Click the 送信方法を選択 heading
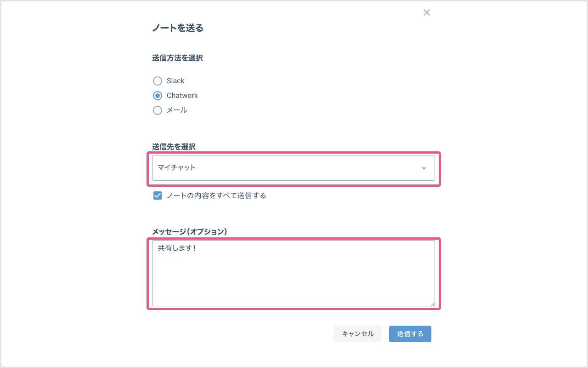Screen dimensions: 588x368 click(x=177, y=58)
